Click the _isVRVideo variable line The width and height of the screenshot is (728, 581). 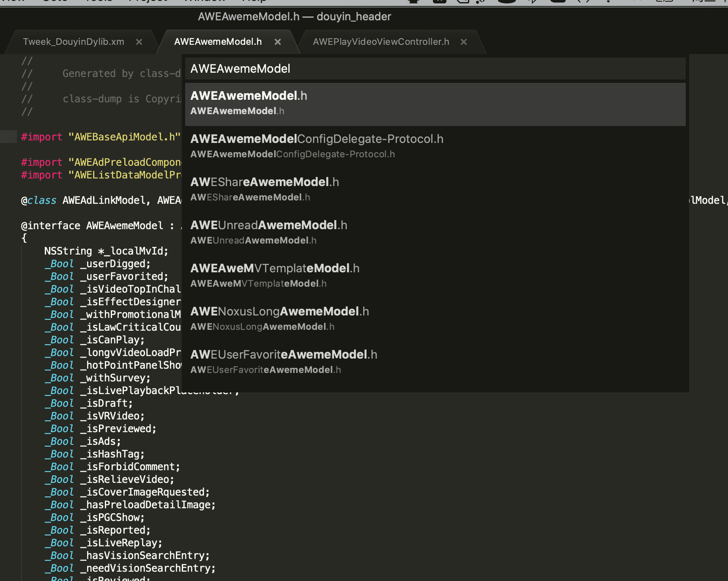[95, 416]
